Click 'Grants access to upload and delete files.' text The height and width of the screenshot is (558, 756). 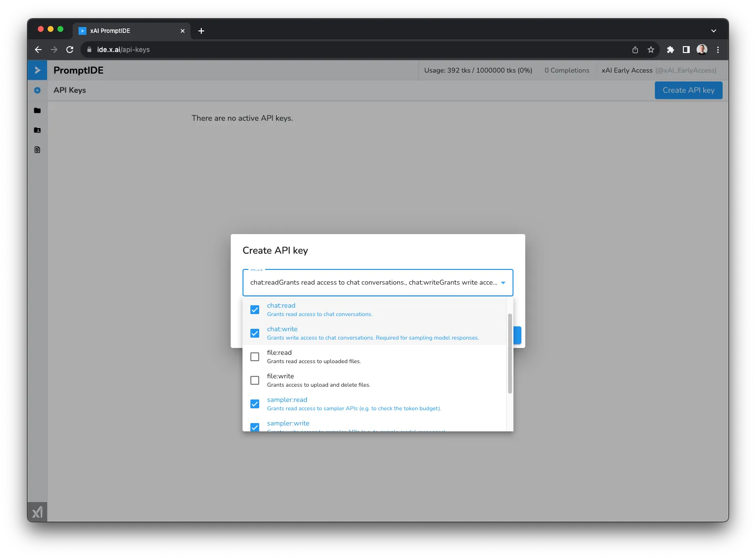319,385
